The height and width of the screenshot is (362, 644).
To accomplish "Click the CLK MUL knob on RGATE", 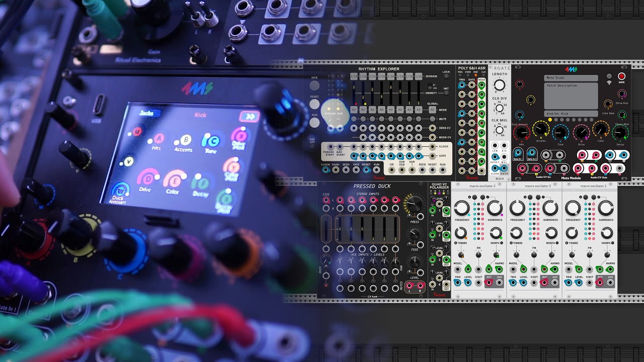I will (500, 130).
